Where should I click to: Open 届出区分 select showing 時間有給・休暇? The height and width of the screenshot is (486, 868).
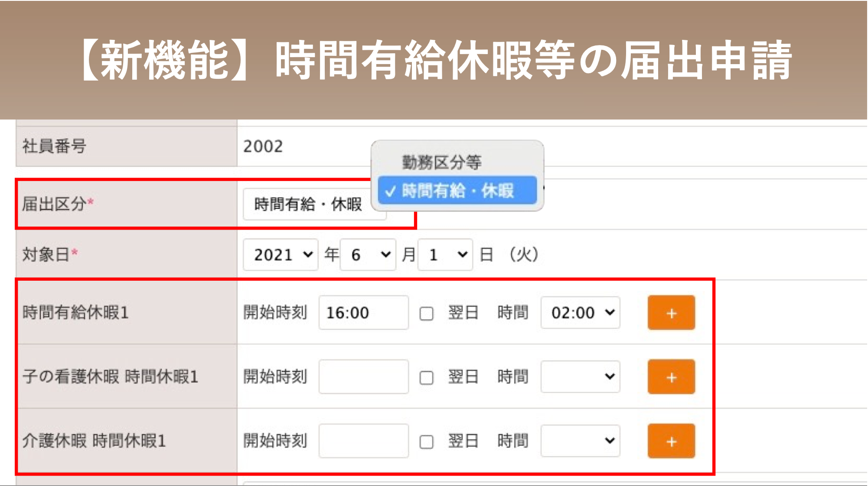[314, 204]
